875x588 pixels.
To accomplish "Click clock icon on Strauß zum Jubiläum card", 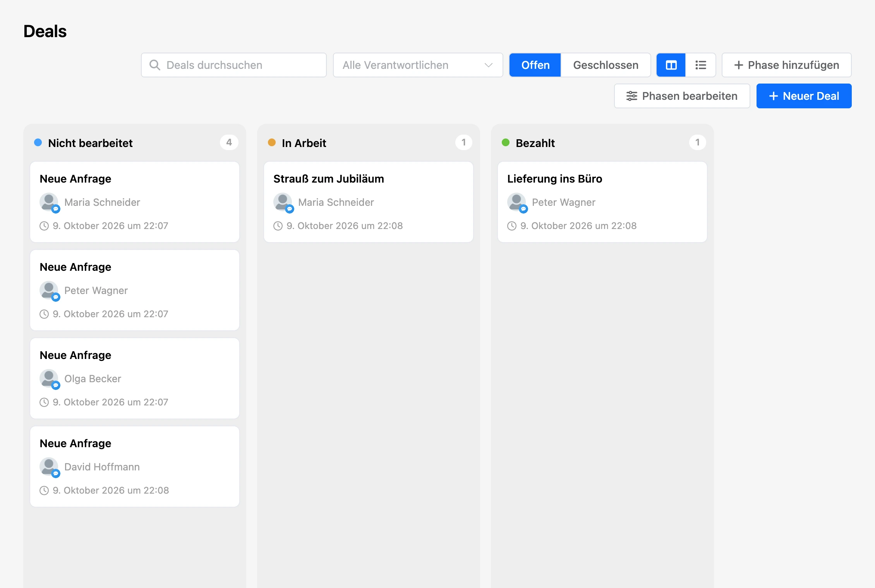I will pyautogui.click(x=278, y=226).
